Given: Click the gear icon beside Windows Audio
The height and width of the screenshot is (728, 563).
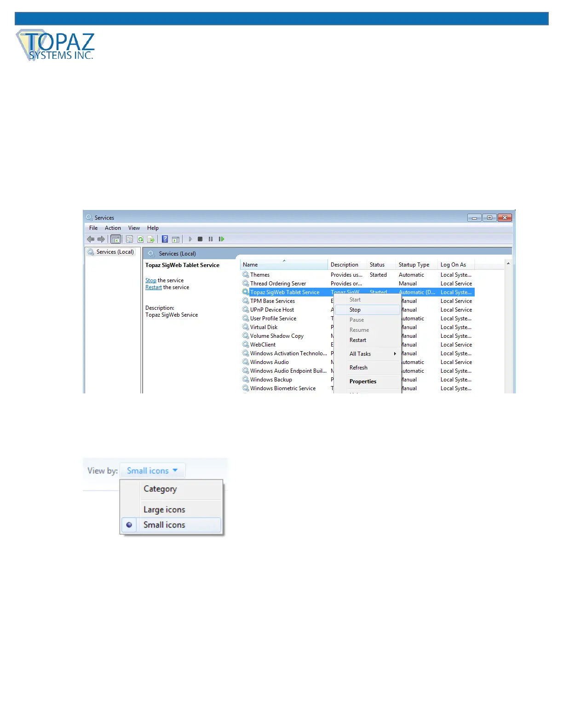Looking at the screenshot, I should tap(246, 362).
